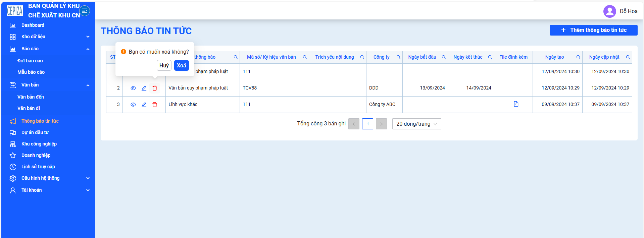The width and height of the screenshot is (644, 238).
Task: Click the Lịch sử truy cập clock icon
Action: click(13, 167)
